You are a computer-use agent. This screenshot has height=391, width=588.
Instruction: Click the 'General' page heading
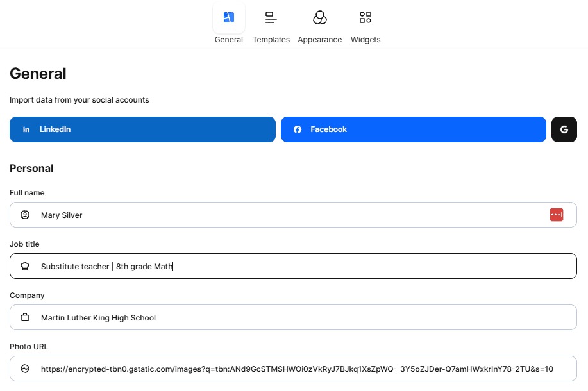coord(38,74)
